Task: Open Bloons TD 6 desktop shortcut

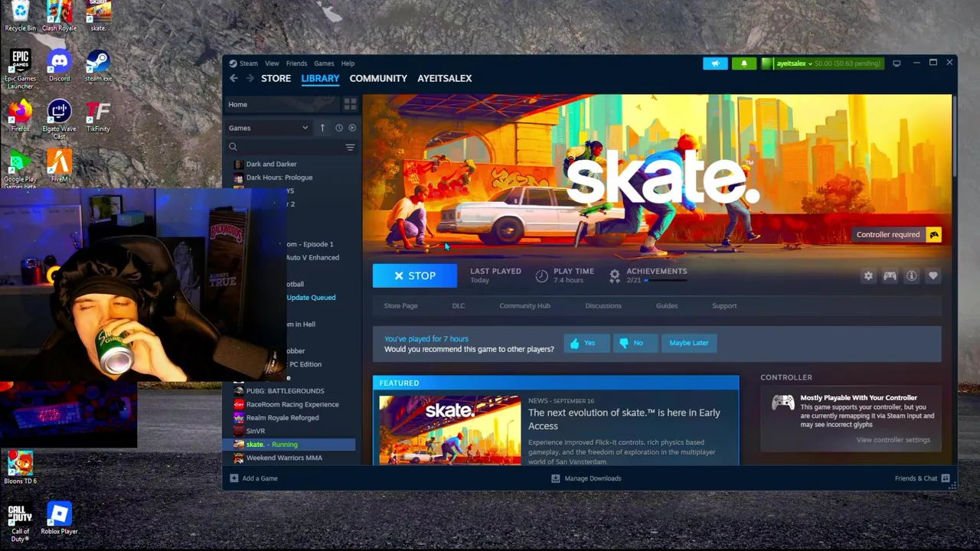Action: tap(20, 468)
